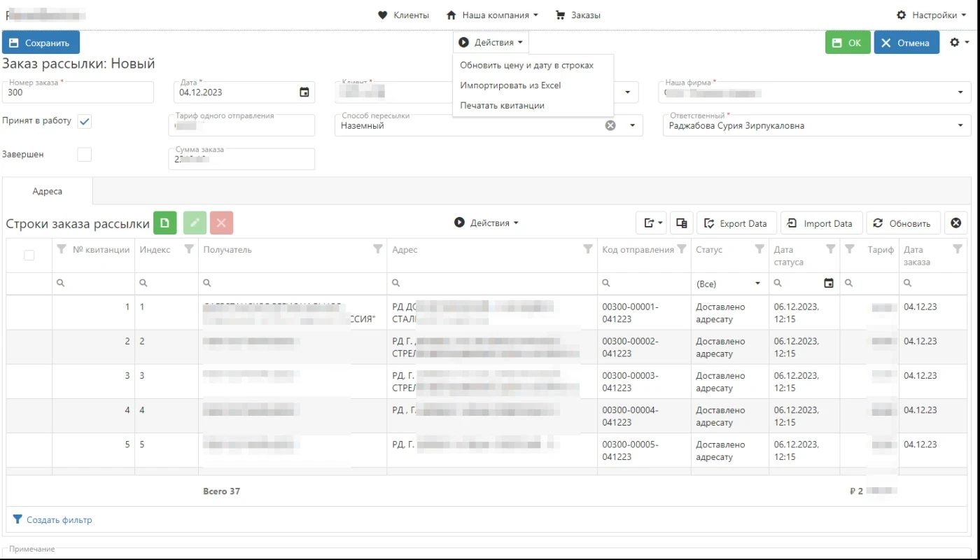Click search icon under Код отправления column

(x=606, y=283)
